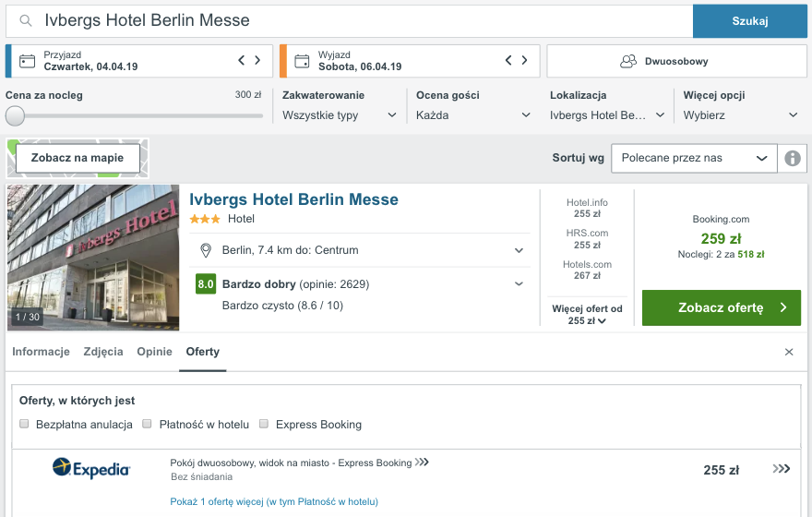The height and width of the screenshot is (517, 812).
Task: Click triple arrow next to 255 zł
Action: pos(781,469)
